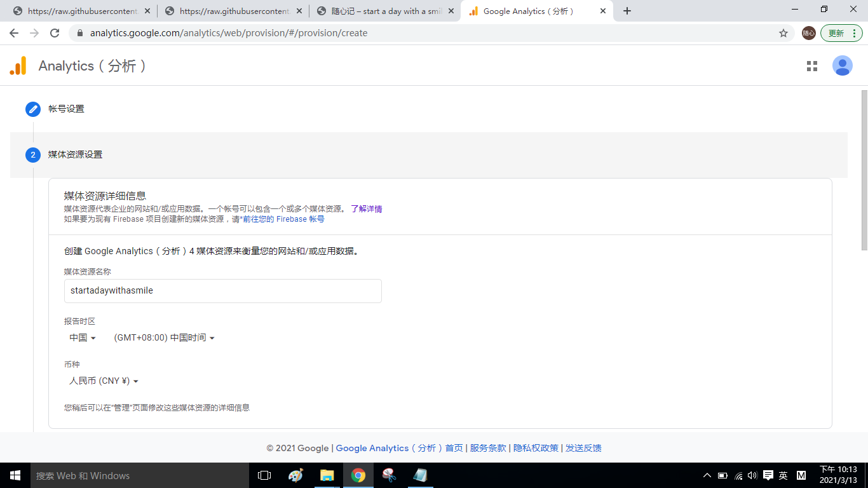This screenshot has height=488, width=868.
Task: Open the (GMT+08:00) 中国时间 timezone dropdown
Action: point(163,337)
